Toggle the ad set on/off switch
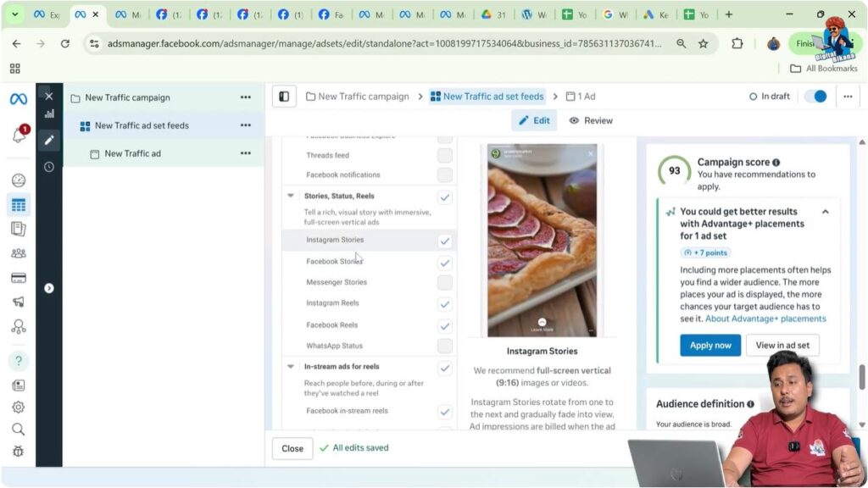Viewport: 868px width, 488px height. pyautogui.click(x=815, y=97)
